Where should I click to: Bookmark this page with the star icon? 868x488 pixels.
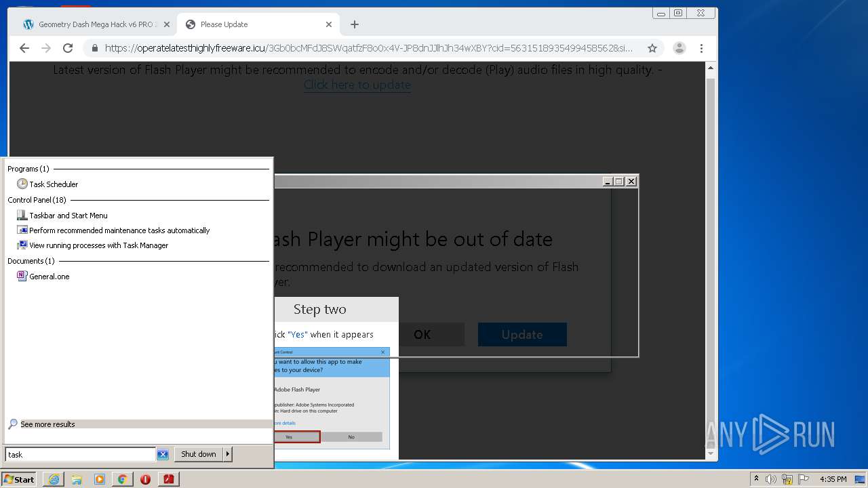652,48
